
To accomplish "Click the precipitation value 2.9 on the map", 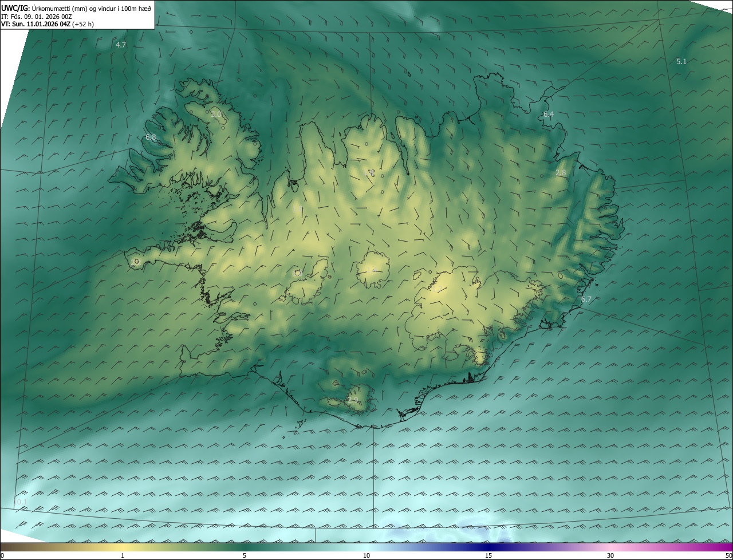I will click(353, 400).
